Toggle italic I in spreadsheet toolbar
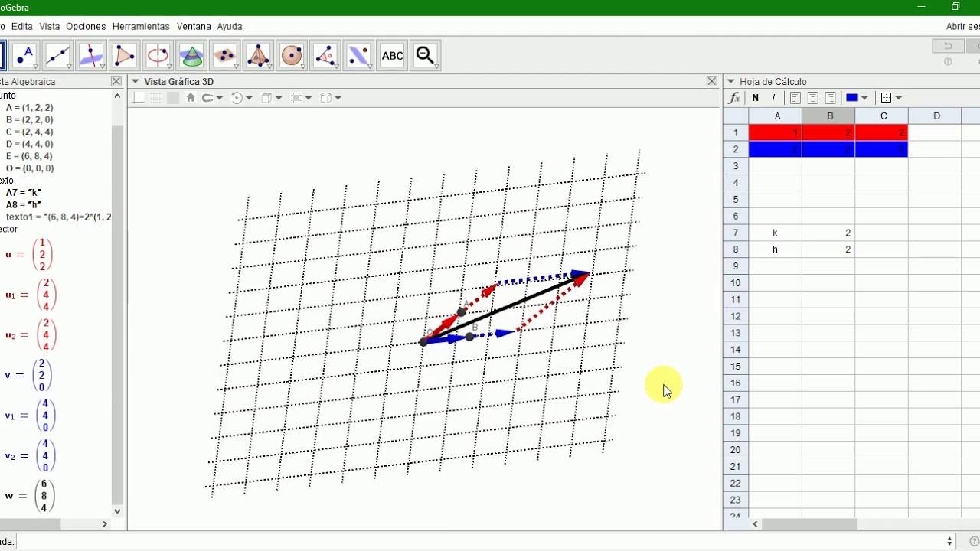The height and width of the screenshot is (551, 980). (773, 98)
